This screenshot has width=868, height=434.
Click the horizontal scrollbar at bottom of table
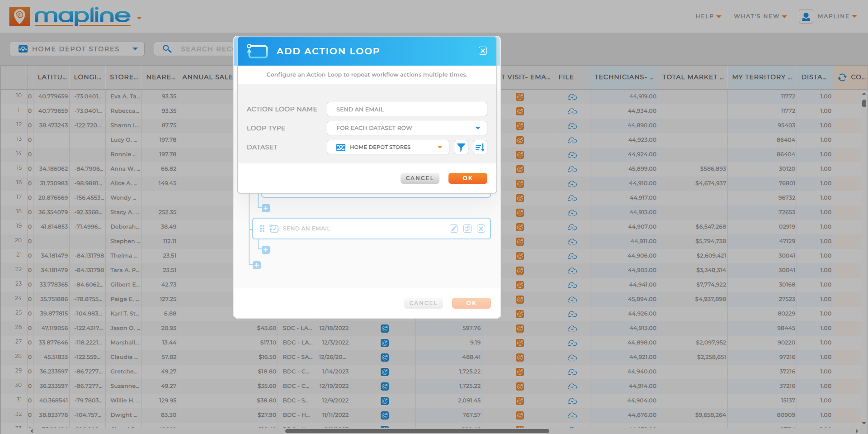(417, 431)
